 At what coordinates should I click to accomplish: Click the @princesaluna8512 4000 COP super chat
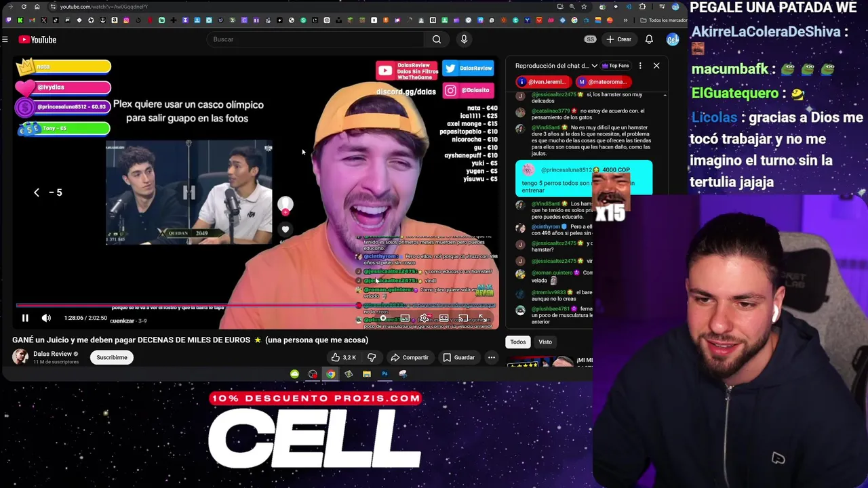click(584, 178)
